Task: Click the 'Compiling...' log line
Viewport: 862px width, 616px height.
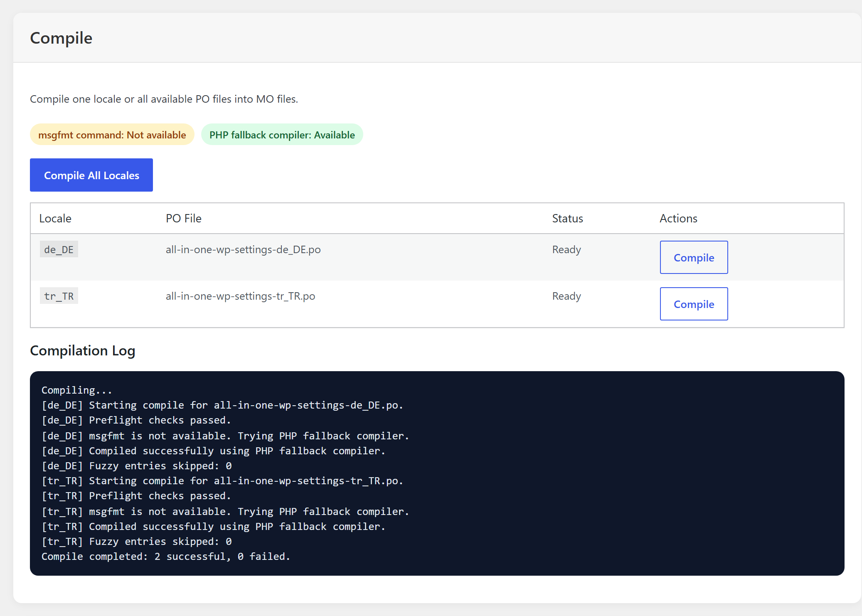Action: coord(77,390)
